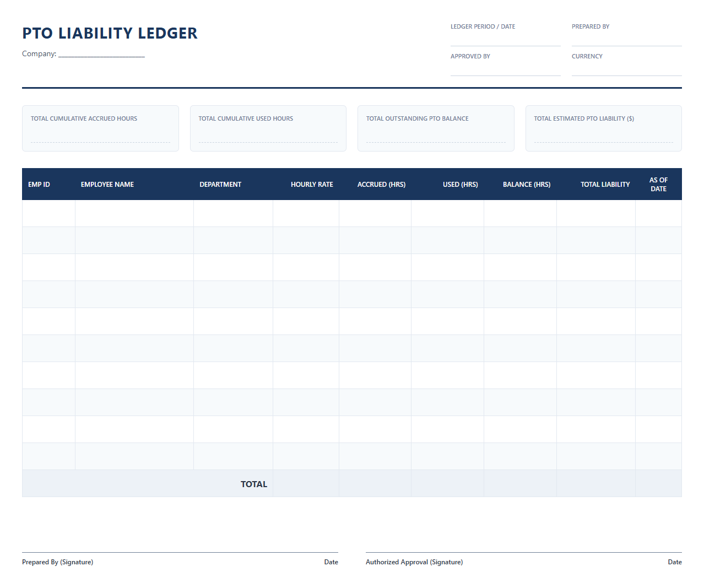This screenshot has width=704, height=588.
Task: Click the Authorized Approval (Signature) label
Action: tap(414, 562)
